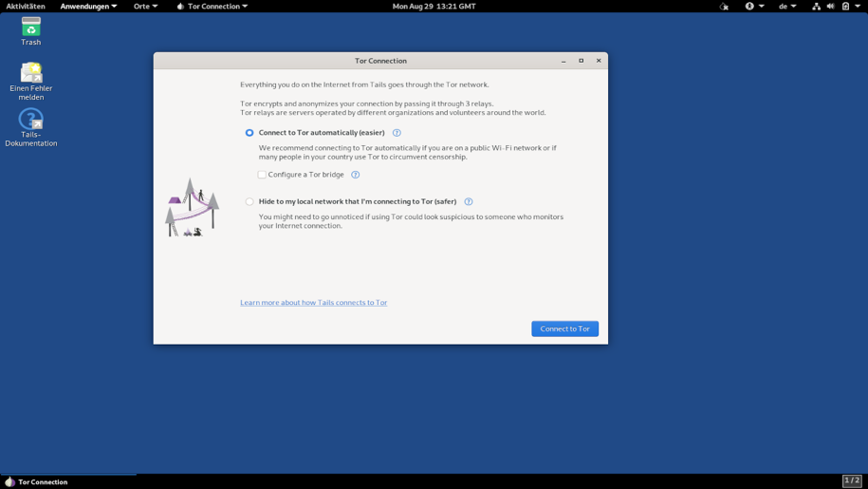The image size is (868, 489).
Task: Click the onion icon in bottom taskbar
Action: 9,481
